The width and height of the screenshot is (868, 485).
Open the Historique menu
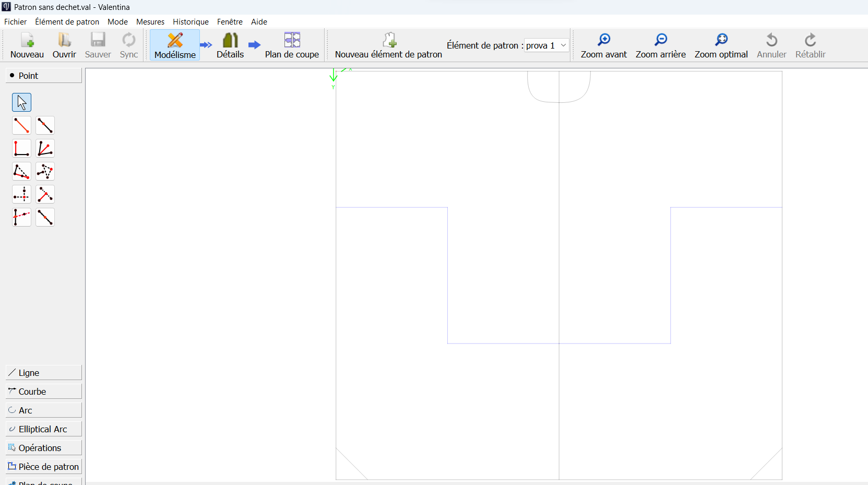(x=191, y=22)
